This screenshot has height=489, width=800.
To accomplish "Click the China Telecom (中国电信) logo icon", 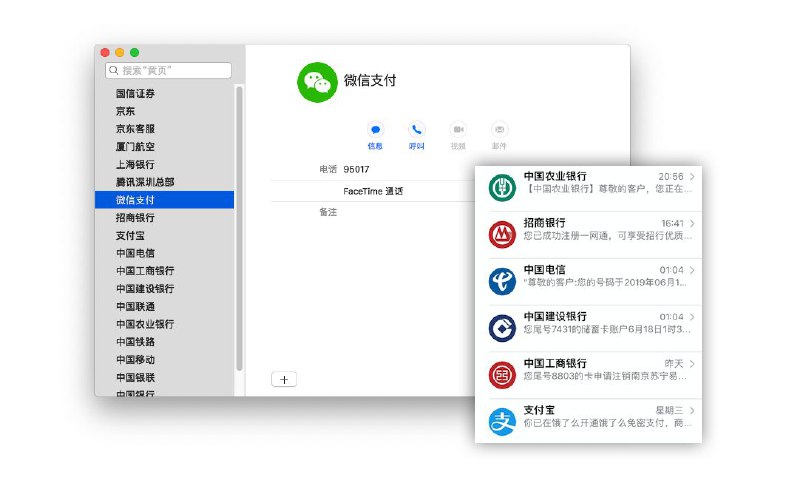I will point(502,281).
